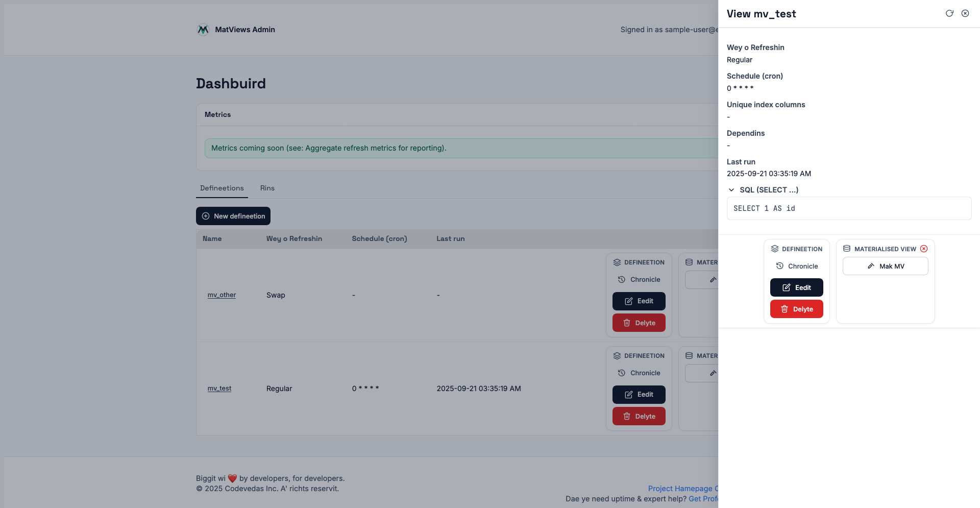Click the MatViews Admin logo icon
The image size is (980, 508).
(x=203, y=30)
